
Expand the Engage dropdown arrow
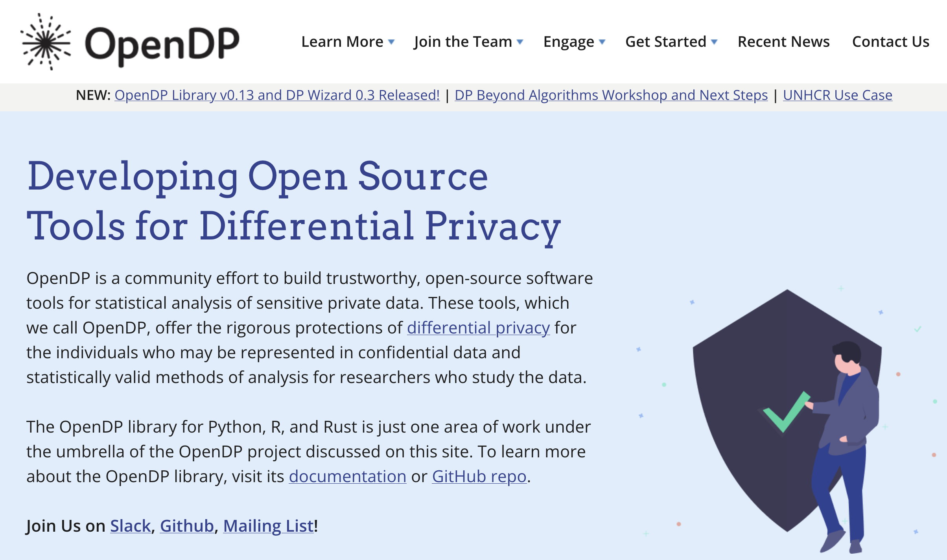click(x=602, y=42)
